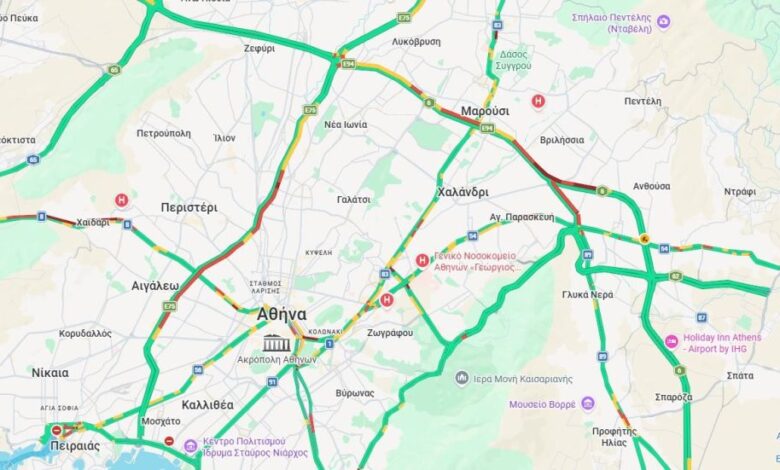Open the Σπήλαιο Πεντέλης camera marker
This screenshot has width=780, height=470.
click(x=663, y=22)
